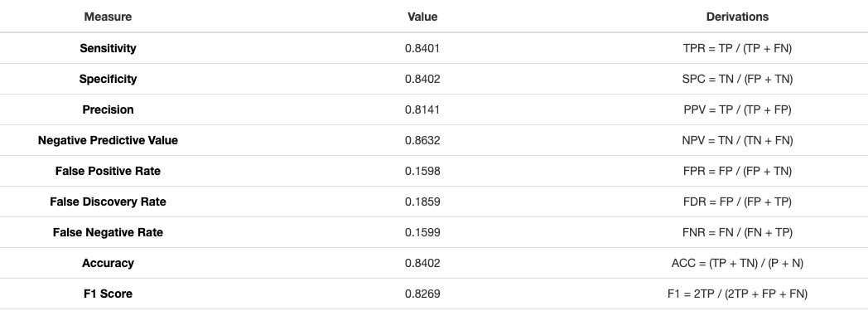
Task: Select Negative Predictive Value label
Action: pos(108,140)
